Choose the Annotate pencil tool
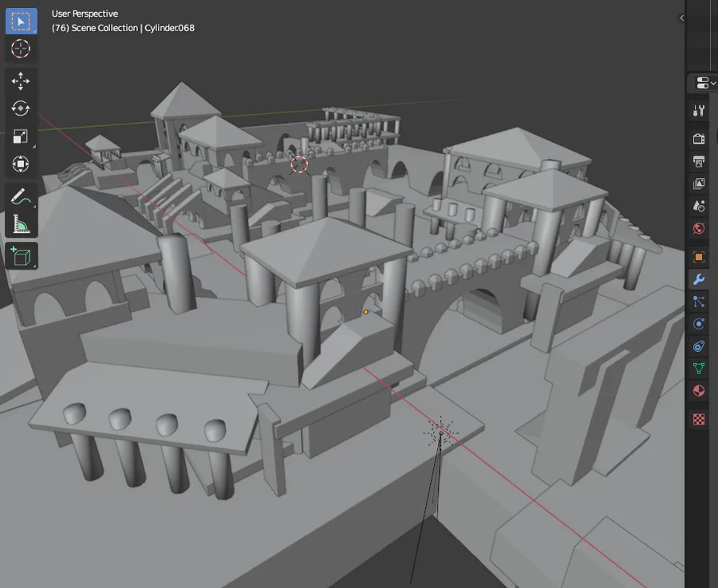Screen dimensions: 718x588 21,197
